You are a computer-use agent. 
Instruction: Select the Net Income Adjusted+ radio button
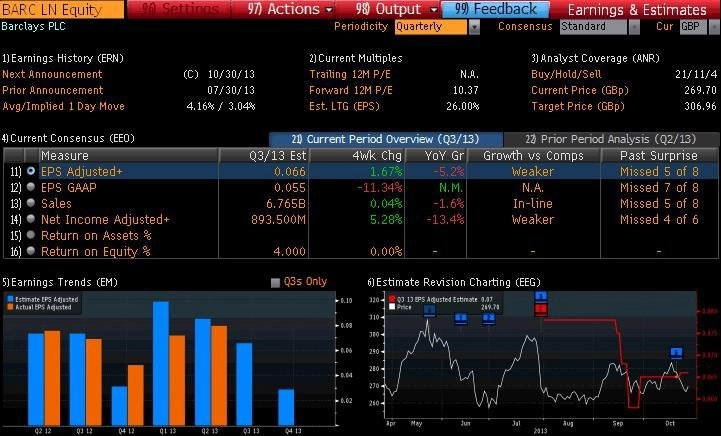[31, 219]
